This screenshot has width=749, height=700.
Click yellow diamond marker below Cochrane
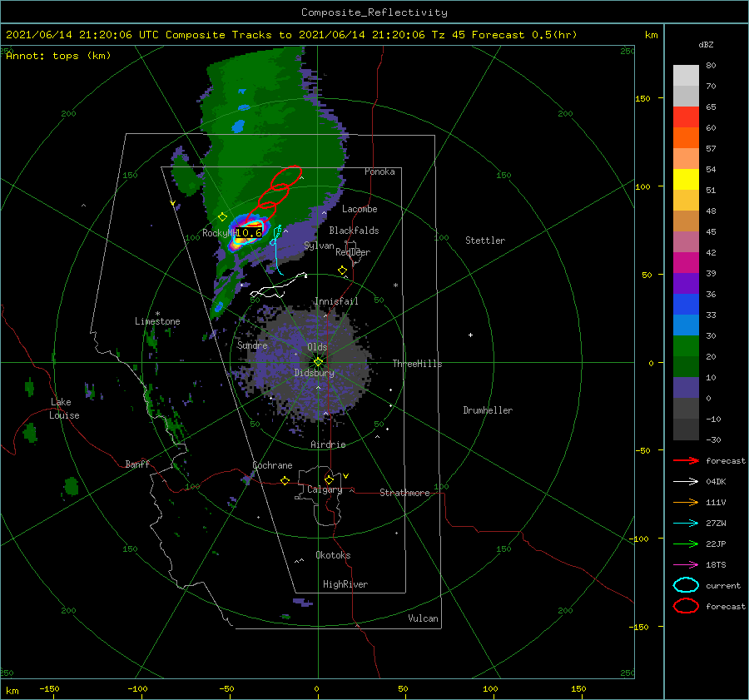285,480
